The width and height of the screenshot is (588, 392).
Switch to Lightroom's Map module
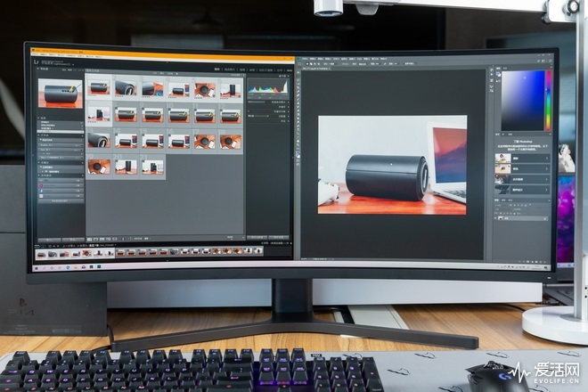tap(242, 69)
